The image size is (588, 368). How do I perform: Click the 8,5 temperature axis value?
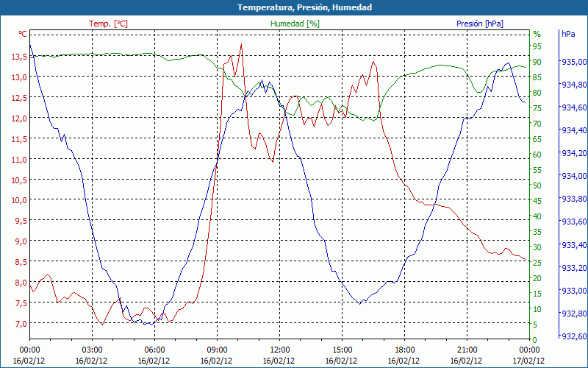click(22, 262)
